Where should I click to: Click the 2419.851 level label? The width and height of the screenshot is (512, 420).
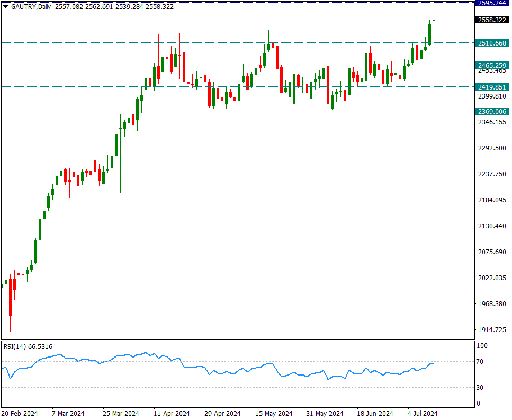(x=492, y=87)
